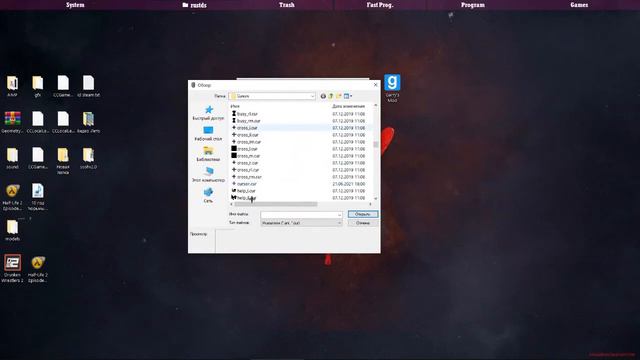
Task: Open the Program menu in the top bar
Action: pyautogui.click(x=473, y=5)
